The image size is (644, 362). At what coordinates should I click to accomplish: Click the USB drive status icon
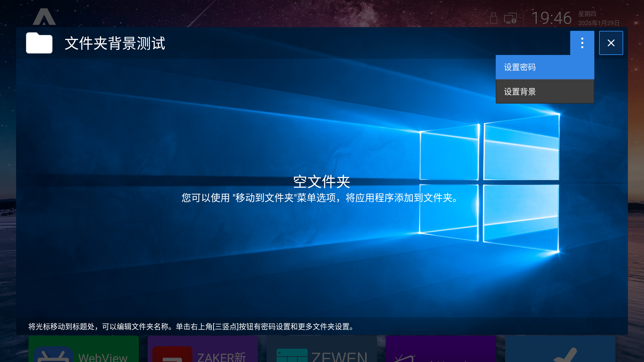493,18
